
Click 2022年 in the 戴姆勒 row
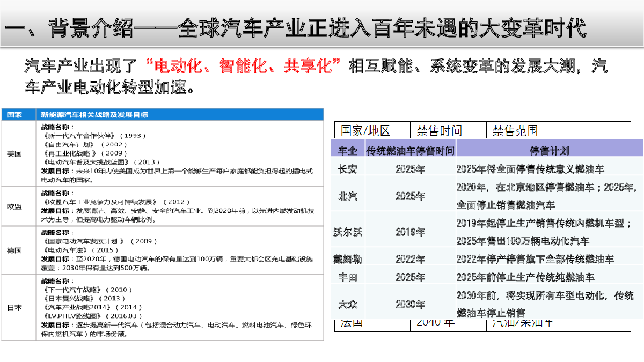click(x=410, y=259)
